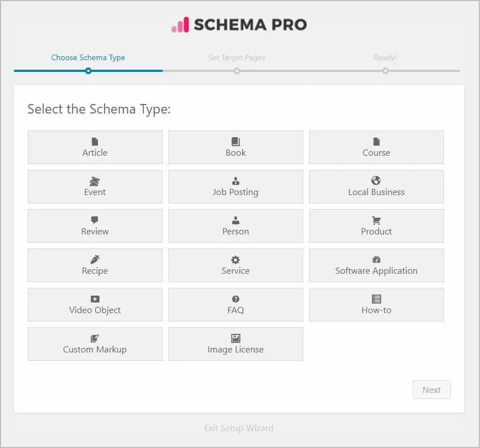Click the Service gear icon
The height and width of the screenshot is (448, 480).
[x=235, y=260]
